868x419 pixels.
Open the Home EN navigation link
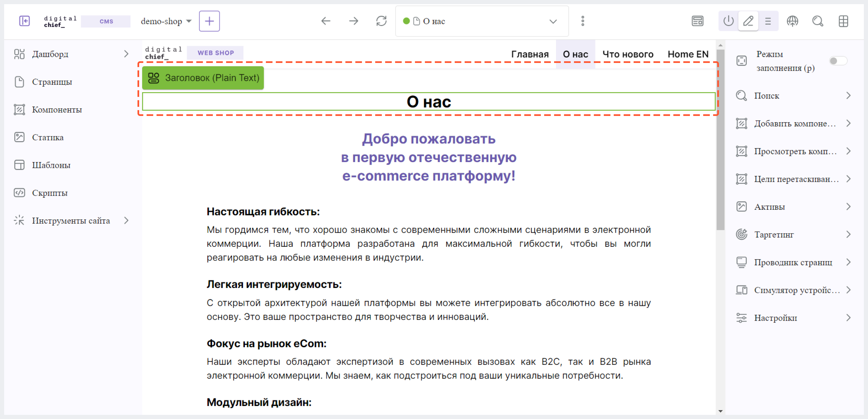coord(688,54)
